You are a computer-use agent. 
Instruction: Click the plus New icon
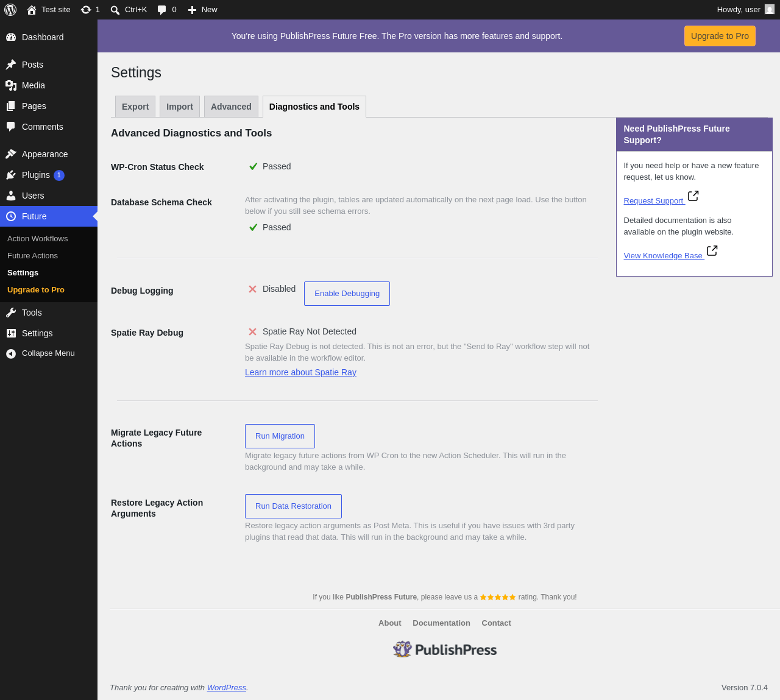[192, 10]
